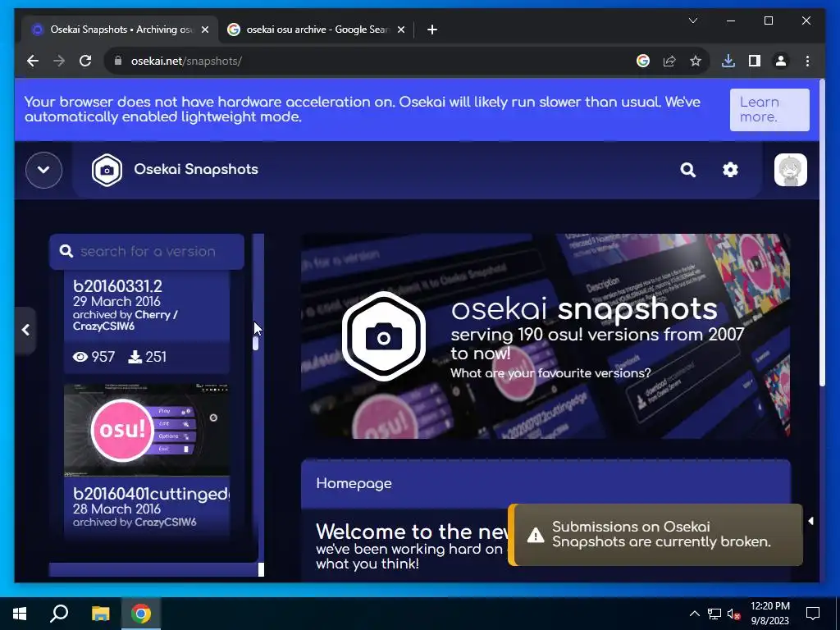840x630 pixels.
Task: Open the clock showing 12:20 PM
Action: (769, 614)
